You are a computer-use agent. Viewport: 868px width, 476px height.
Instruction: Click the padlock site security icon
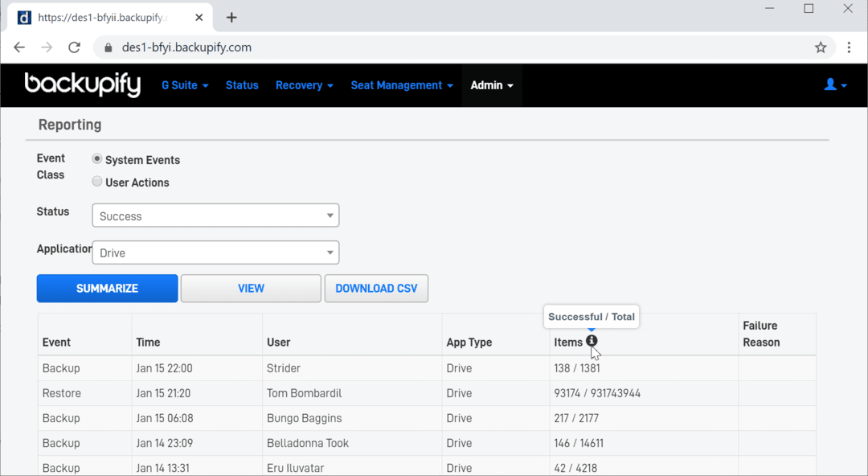[x=108, y=47]
